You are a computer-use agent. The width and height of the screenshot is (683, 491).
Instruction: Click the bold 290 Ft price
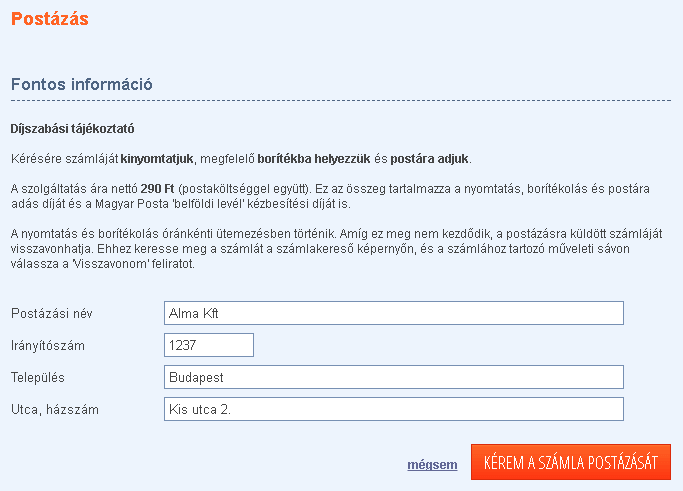[x=157, y=188]
